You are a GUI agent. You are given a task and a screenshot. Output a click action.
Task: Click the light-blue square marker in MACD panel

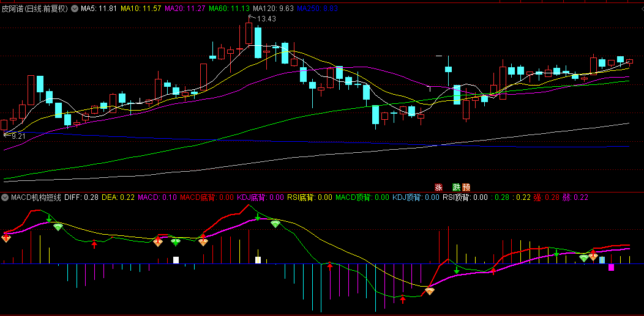pos(602,260)
